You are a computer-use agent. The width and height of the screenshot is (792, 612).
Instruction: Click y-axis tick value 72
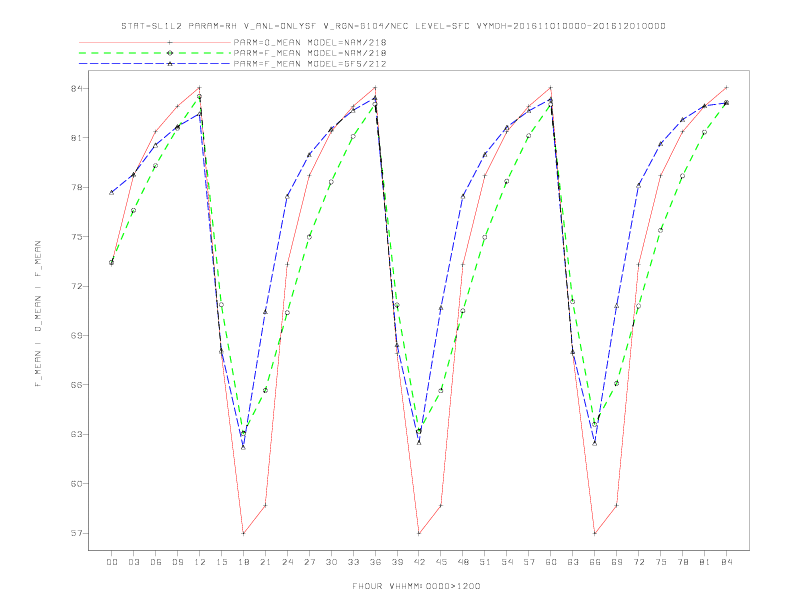pos(76,286)
